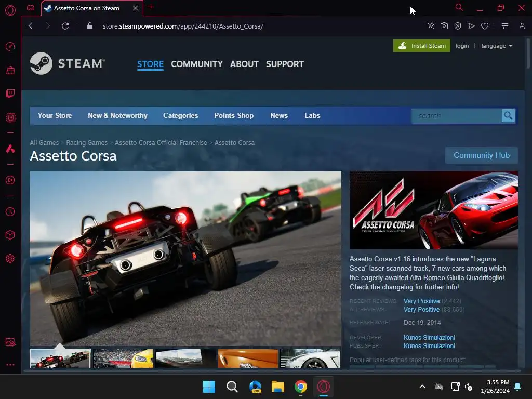Screen dimensions: 532x399
Task: Follow the Racing Games breadcrumb
Action: point(87,143)
